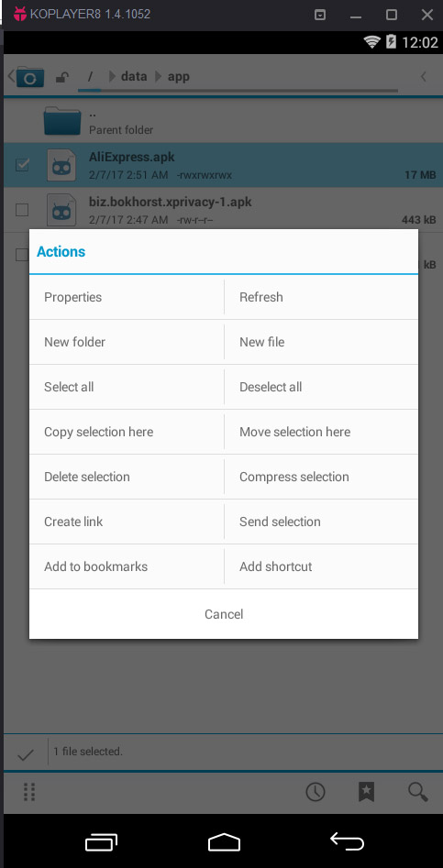The width and height of the screenshot is (443, 868).
Task: Open the history clock icon
Action: (316, 792)
